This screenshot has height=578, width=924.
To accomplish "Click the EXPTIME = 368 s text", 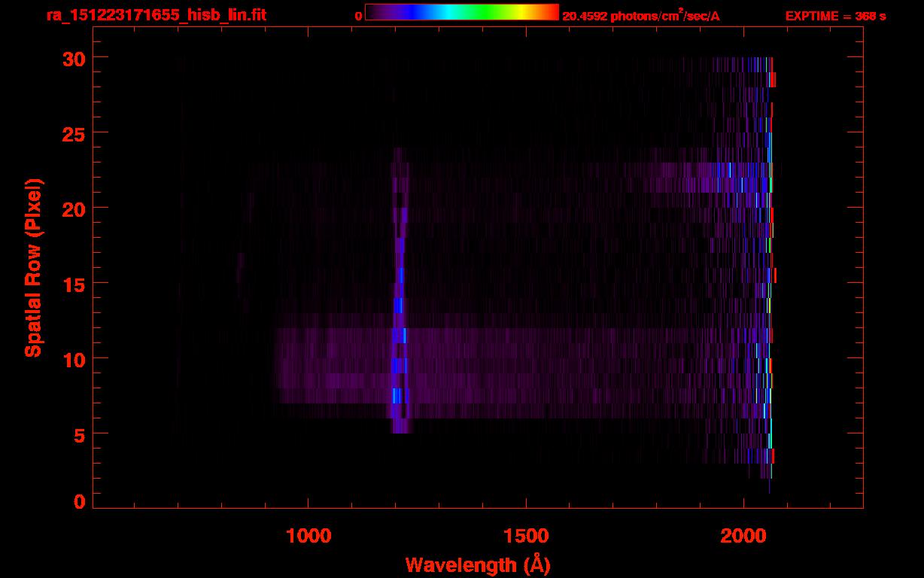I will point(835,16).
